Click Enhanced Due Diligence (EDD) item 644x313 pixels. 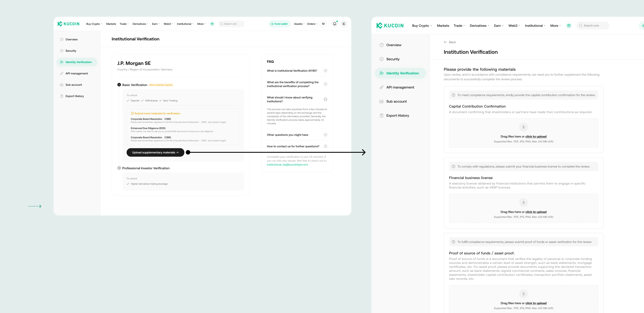(x=148, y=128)
